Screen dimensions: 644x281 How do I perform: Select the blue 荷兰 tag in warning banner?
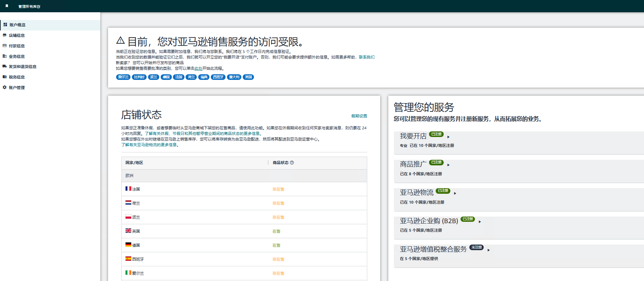pyautogui.click(x=191, y=77)
